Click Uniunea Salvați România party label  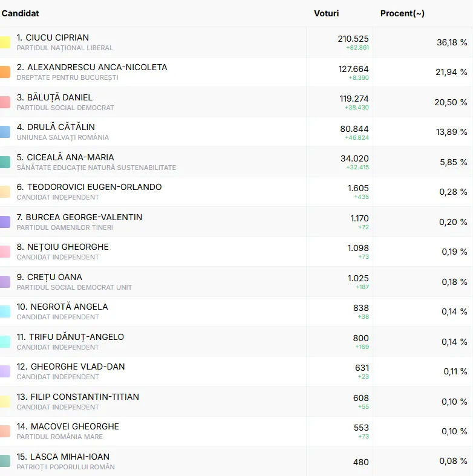(63, 137)
